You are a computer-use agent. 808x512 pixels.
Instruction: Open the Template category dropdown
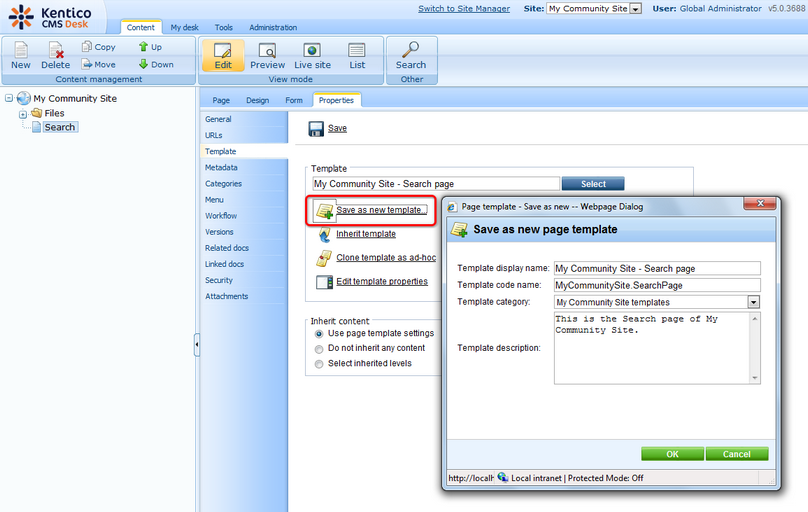[x=754, y=302]
